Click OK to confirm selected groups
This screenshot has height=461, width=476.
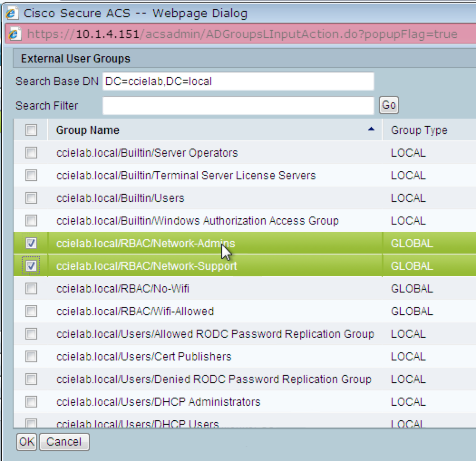click(x=26, y=442)
